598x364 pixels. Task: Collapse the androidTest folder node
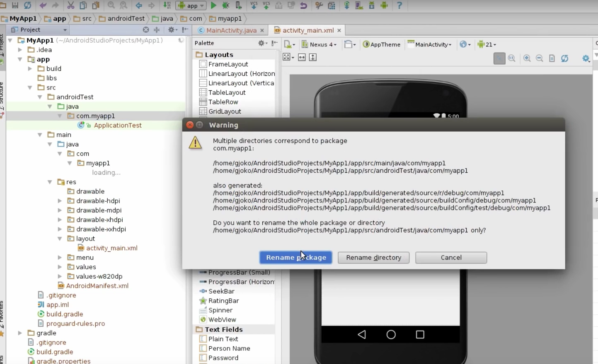40,97
